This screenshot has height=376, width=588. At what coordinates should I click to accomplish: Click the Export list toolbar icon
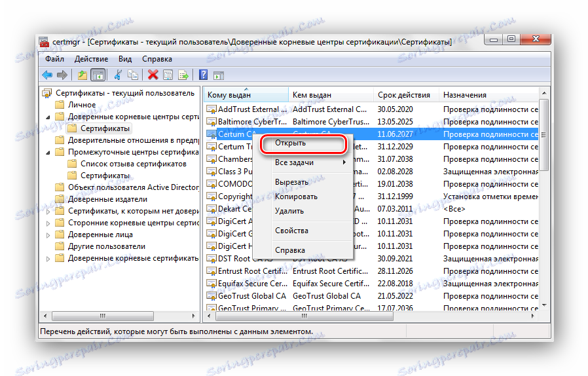[183, 75]
